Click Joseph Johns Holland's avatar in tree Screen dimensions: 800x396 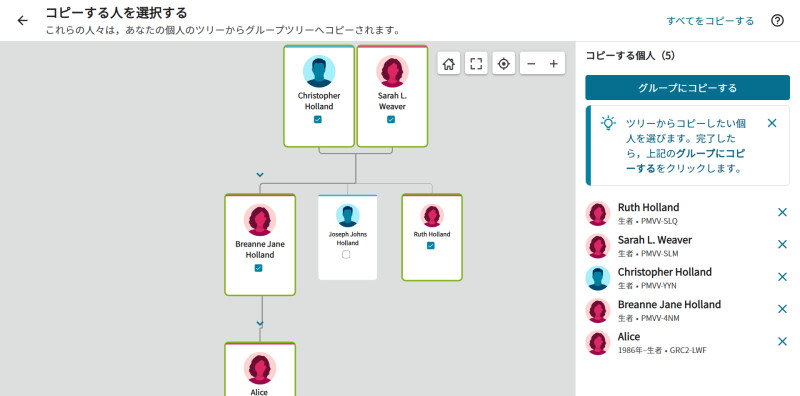[347, 215]
